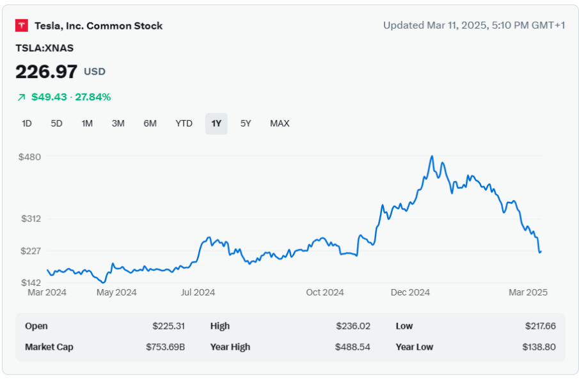
Task: Click the May 2024 x-axis label
Action: coord(116,292)
